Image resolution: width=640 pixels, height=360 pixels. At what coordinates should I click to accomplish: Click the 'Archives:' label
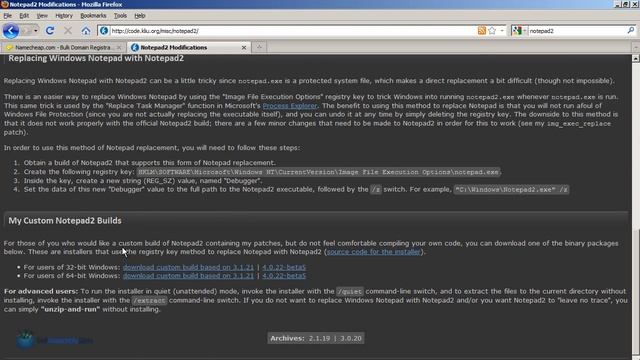click(287, 338)
